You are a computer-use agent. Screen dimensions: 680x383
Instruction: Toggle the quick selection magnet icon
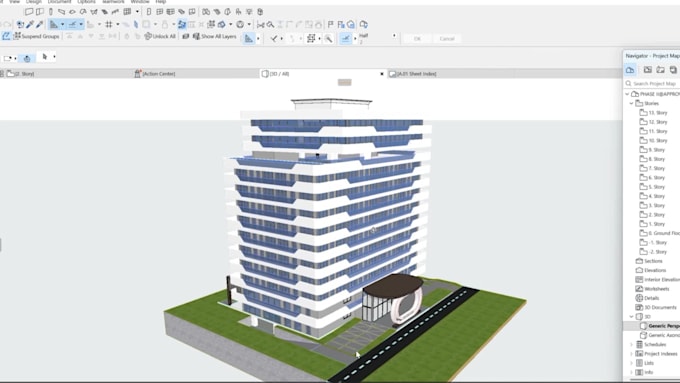click(27, 58)
